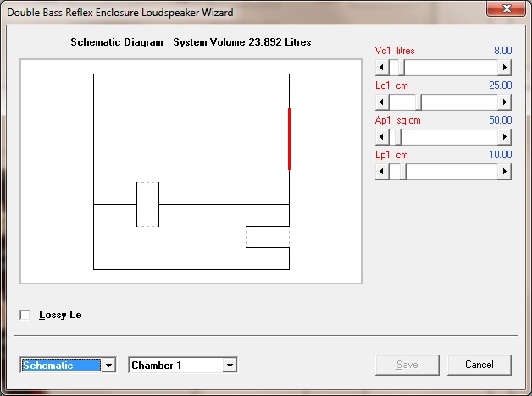Decrease Ap1 sq cm with left arrow
The height and width of the screenshot is (396, 532).
point(382,137)
